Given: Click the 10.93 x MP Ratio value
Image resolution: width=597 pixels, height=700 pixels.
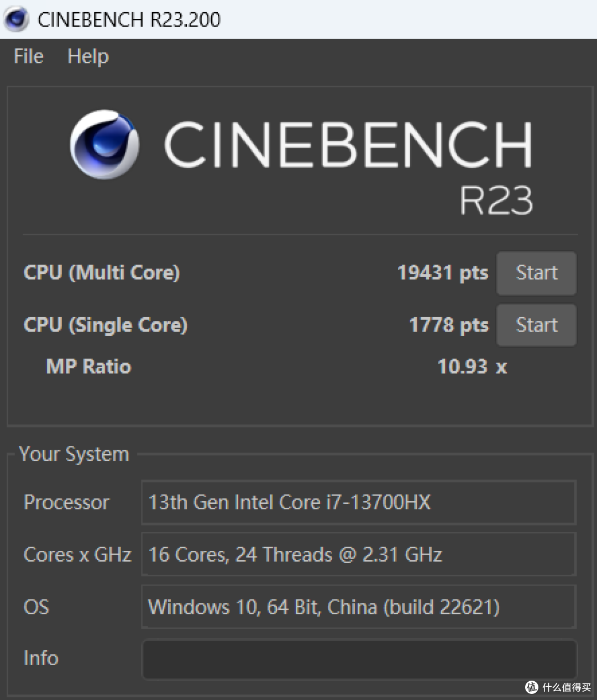Looking at the screenshot, I should [x=472, y=366].
